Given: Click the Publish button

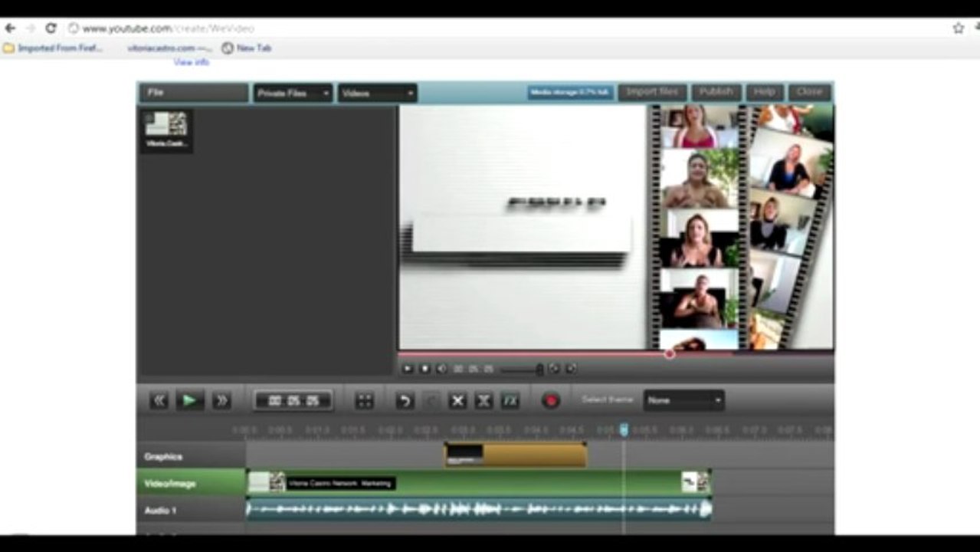Looking at the screenshot, I should point(716,92).
